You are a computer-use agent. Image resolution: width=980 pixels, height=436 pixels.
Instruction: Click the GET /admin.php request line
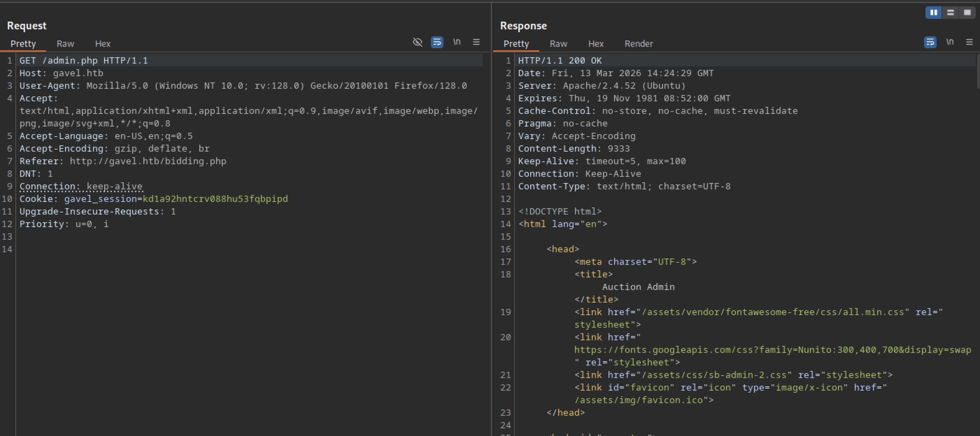tap(83, 60)
